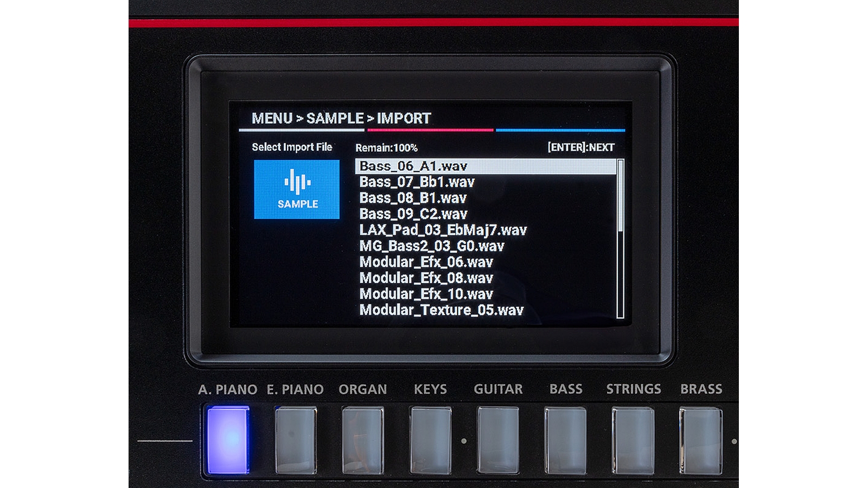868x488 pixels.
Task: Click SAMPLE in the breadcrumb path
Action: click(x=335, y=118)
